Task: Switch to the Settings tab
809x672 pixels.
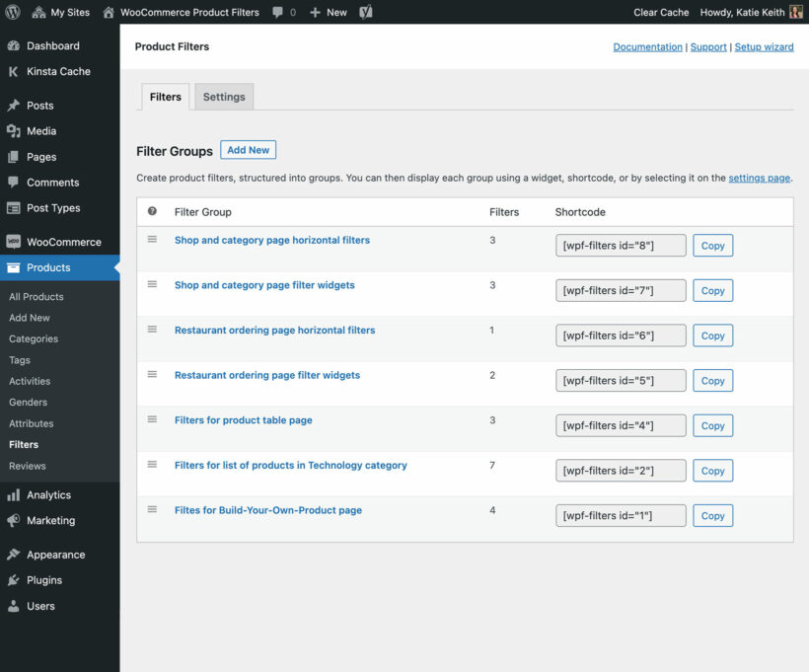Action: (x=224, y=97)
